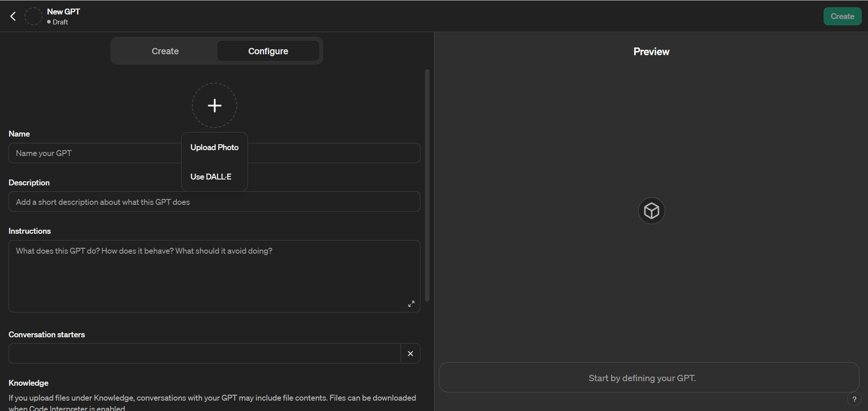Click the cube icon in the Preview panel
Image resolution: width=868 pixels, height=411 pixels.
[x=651, y=210]
